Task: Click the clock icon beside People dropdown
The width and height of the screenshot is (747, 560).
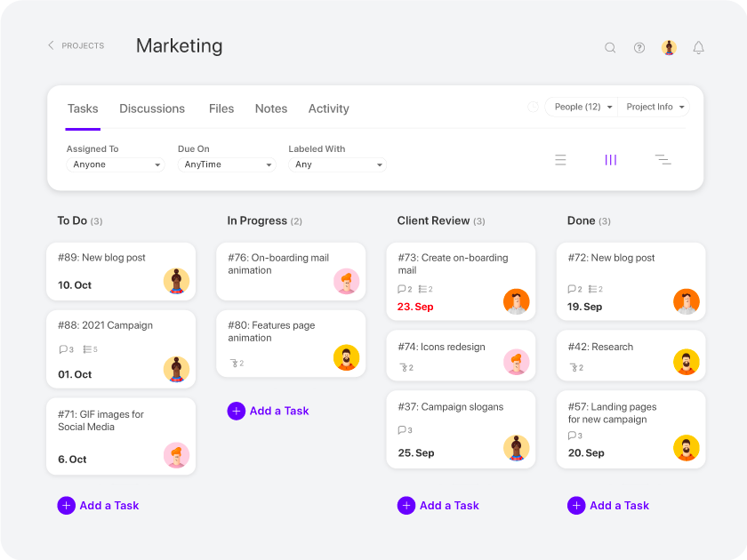Action: pos(533,106)
